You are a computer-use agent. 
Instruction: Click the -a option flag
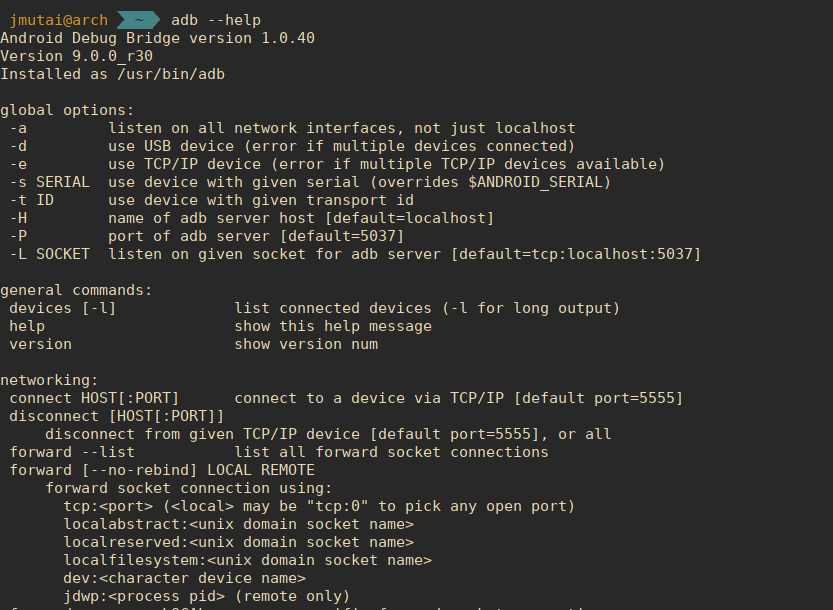(x=18, y=128)
